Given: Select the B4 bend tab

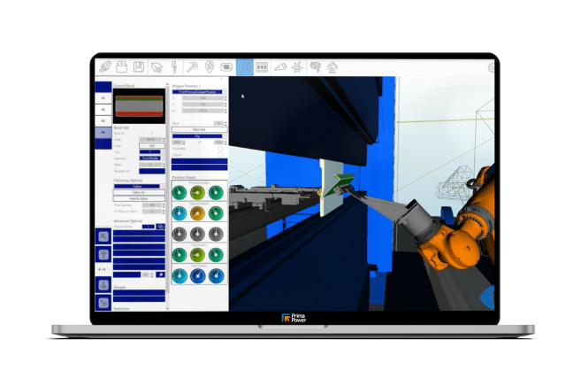Looking at the screenshot, I should pos(103,131).
